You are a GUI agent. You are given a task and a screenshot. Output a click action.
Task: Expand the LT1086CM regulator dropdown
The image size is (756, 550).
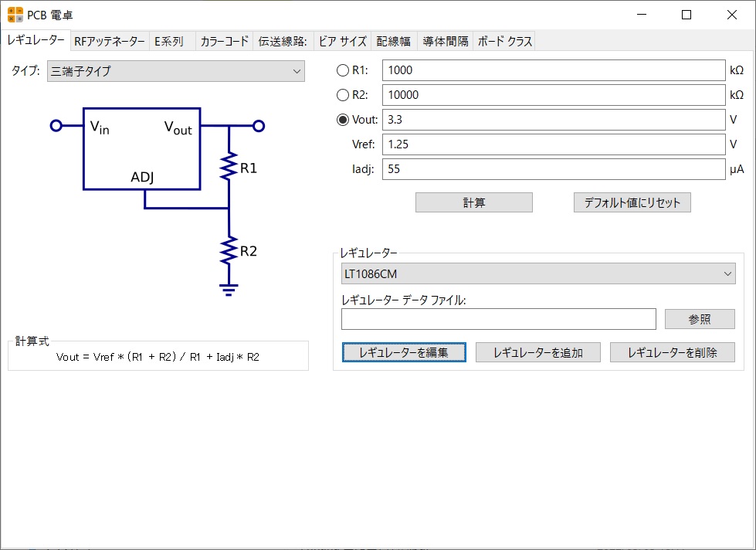point(538,273)
